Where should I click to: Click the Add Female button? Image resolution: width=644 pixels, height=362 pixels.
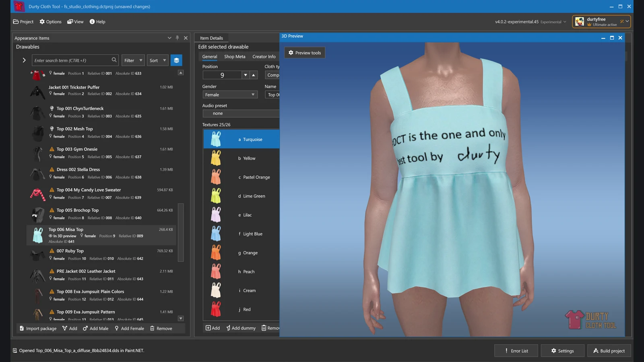(129, 329)
